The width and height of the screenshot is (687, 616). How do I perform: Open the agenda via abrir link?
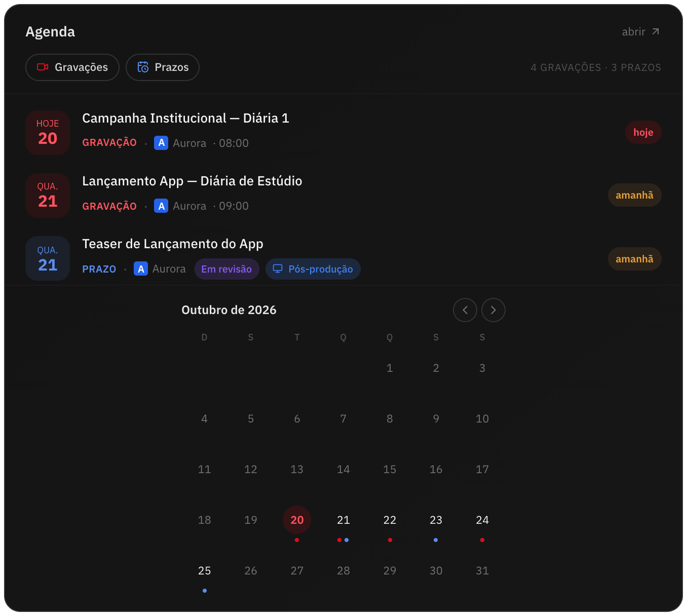click(641, 32)
